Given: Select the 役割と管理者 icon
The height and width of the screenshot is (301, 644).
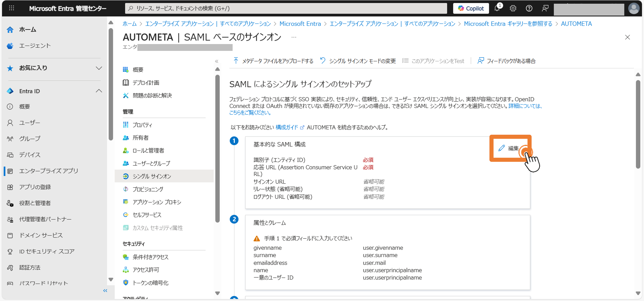Looking at the screenshot, I should click(10, 203).
